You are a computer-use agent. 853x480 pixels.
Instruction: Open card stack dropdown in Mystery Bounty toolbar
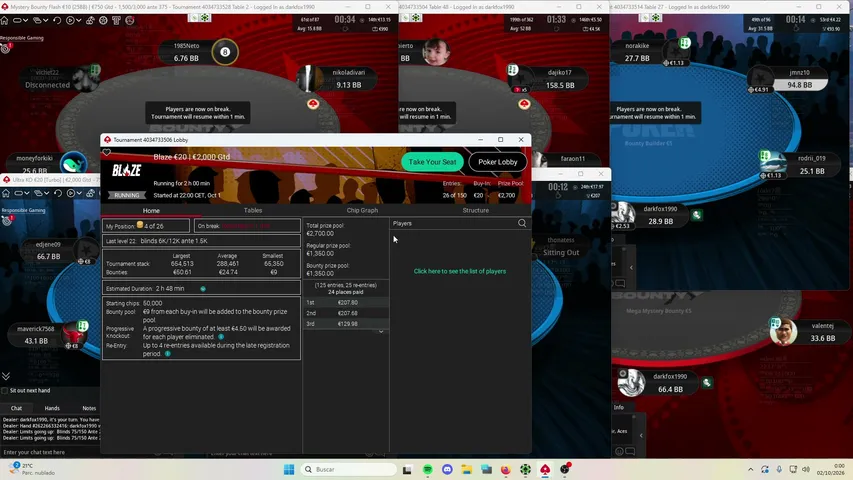click(x=40, y=20)
